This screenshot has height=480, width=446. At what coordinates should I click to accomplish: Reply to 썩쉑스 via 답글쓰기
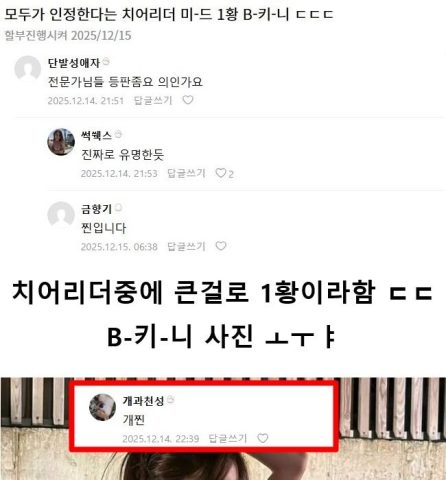186,173
